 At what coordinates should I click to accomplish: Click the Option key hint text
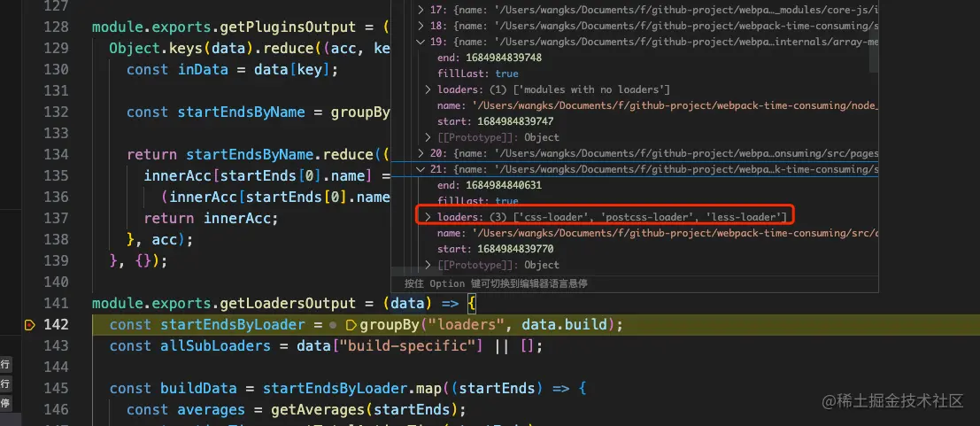(496, 283)
